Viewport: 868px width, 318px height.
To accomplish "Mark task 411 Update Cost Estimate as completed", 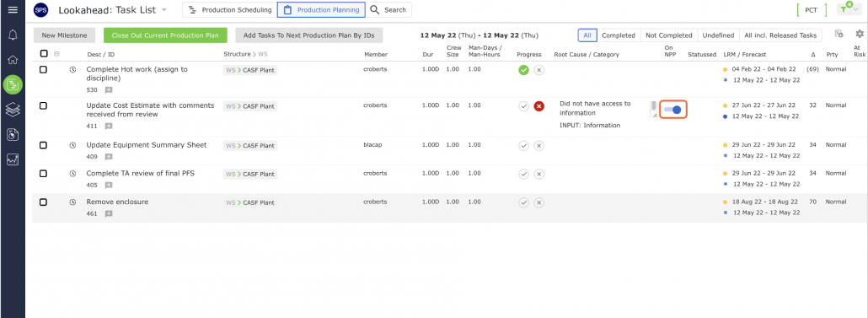I will click(523, 106).
